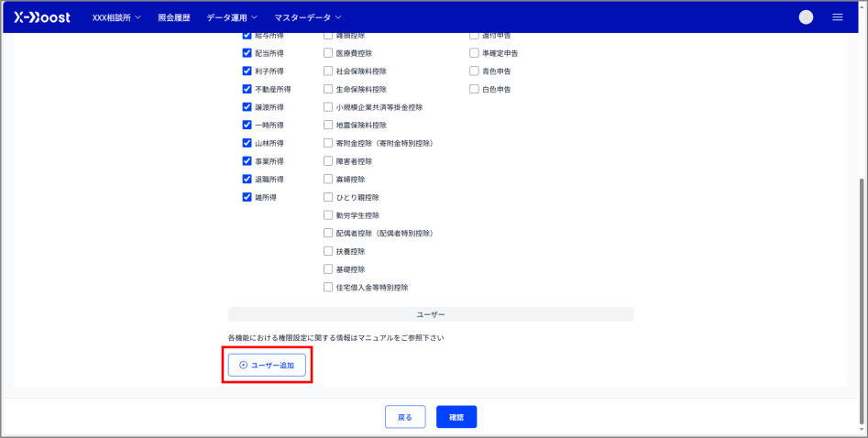Screen dimensions: 868x438
Task: Click the plus icon in ユーザー追加
Action: [x=243, y=366]
